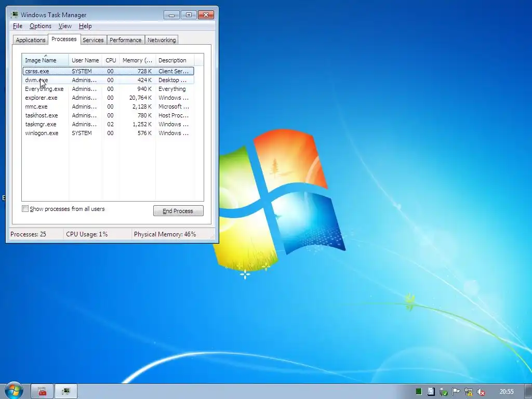This screenshot has height=399, width=532.
Task: Select the Processes tab
Action: 64,39
